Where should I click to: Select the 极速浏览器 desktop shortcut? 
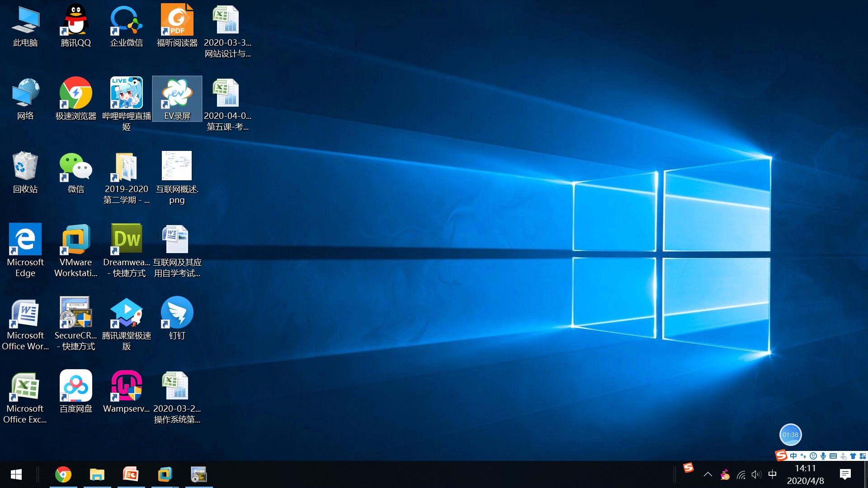[x=76, y=99]
